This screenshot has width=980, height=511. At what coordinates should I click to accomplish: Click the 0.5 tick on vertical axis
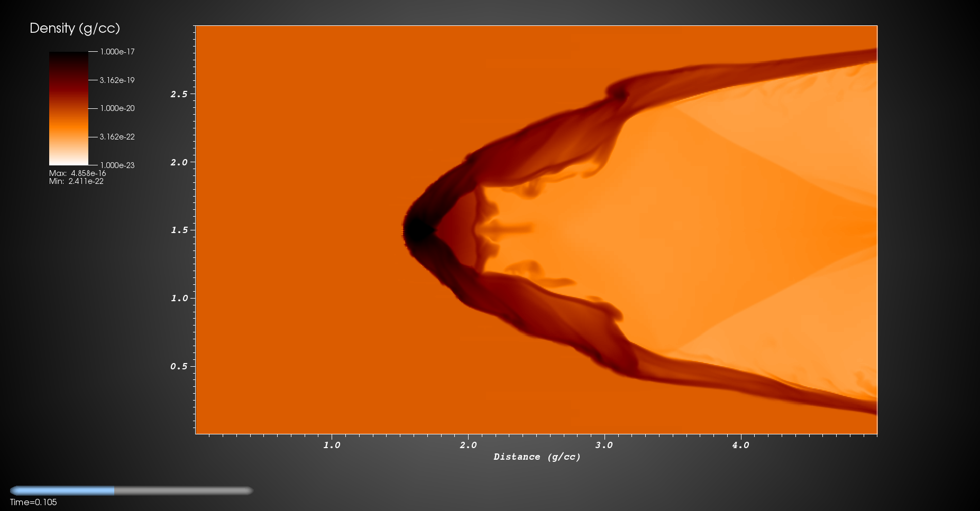[179, 366]
